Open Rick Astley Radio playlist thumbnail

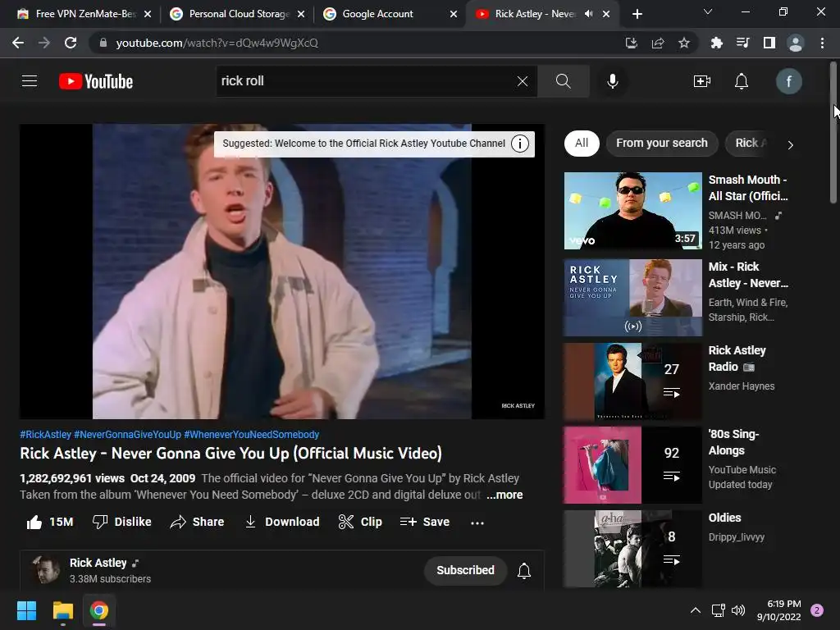point(632,381)
